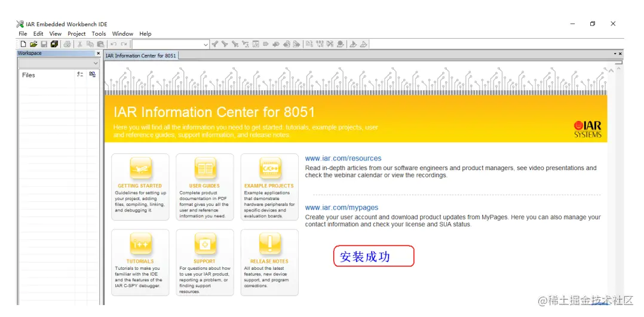The height and width of the screenshot is (317, 644).
Task: Click the Cut scissors icon
Action: (80, 44)
